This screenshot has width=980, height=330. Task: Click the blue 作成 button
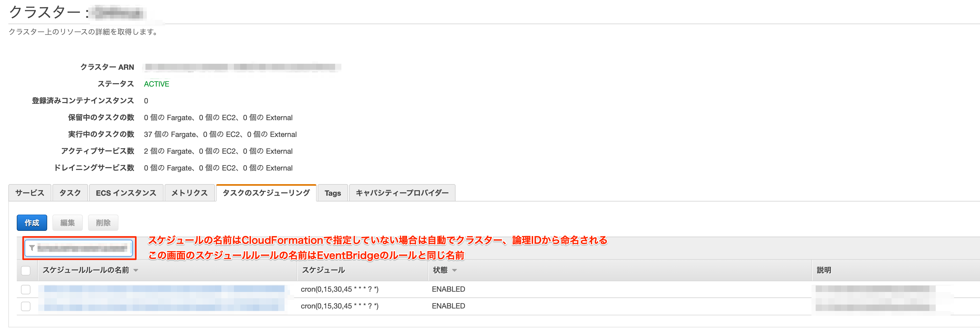coord(32,223)
